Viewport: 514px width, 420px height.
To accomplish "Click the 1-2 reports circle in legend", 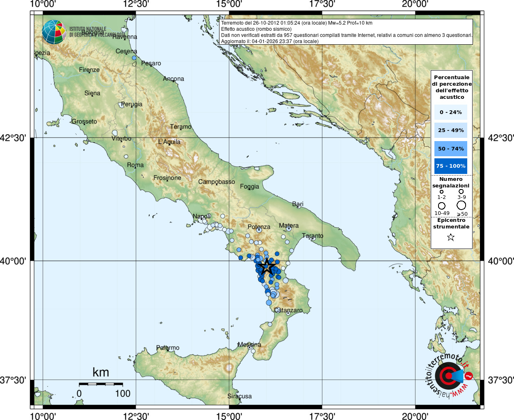I will tap(441, 192).
